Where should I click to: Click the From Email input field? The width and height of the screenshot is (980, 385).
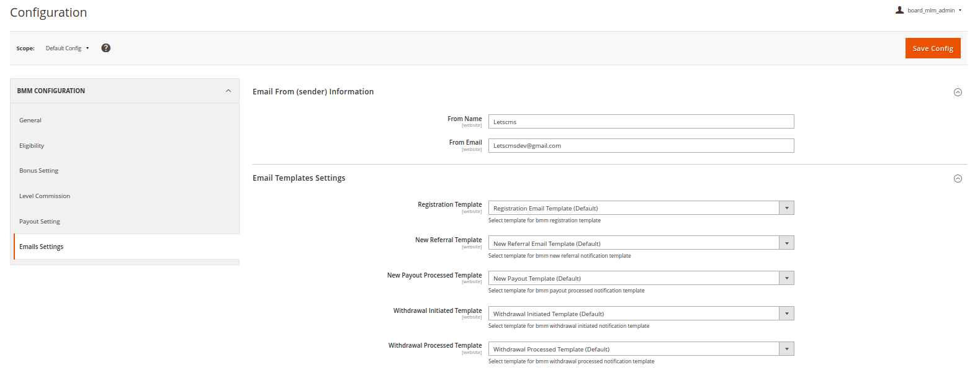(641, 146)
